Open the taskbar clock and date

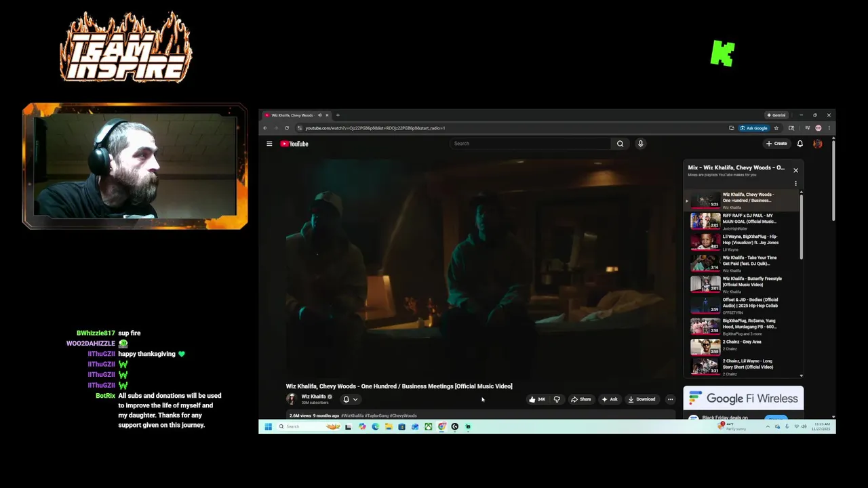click(821, 426)
